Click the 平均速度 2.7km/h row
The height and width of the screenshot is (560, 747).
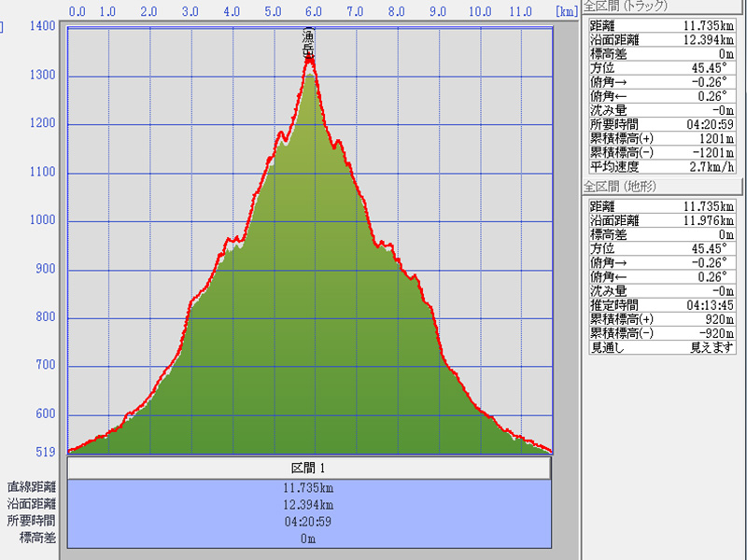click(663, 166)
